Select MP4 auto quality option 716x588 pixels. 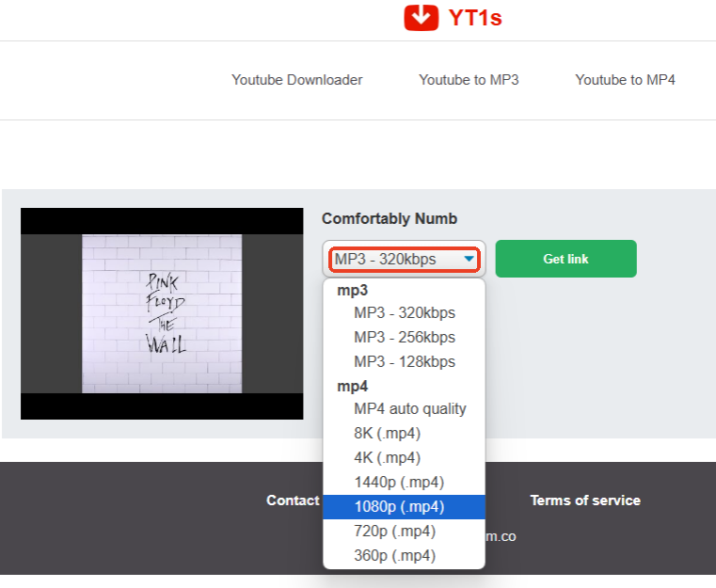[x=410, y=409]
